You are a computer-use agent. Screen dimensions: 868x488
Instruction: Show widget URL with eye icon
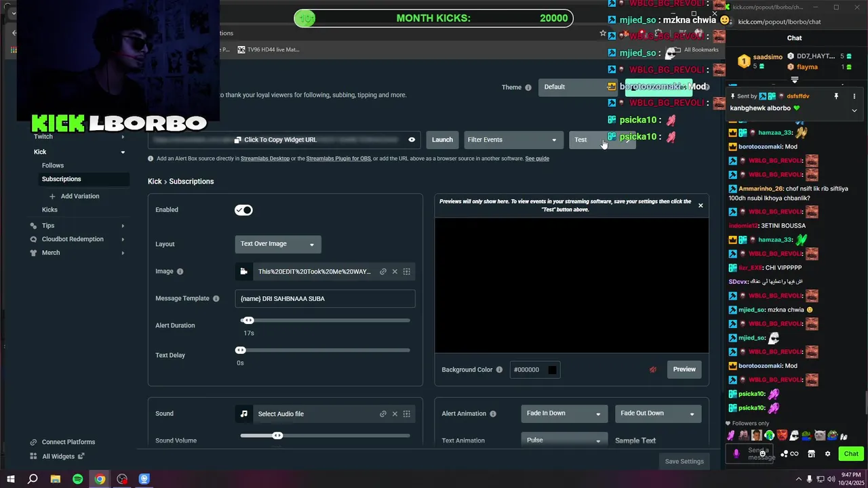(412, 140)
